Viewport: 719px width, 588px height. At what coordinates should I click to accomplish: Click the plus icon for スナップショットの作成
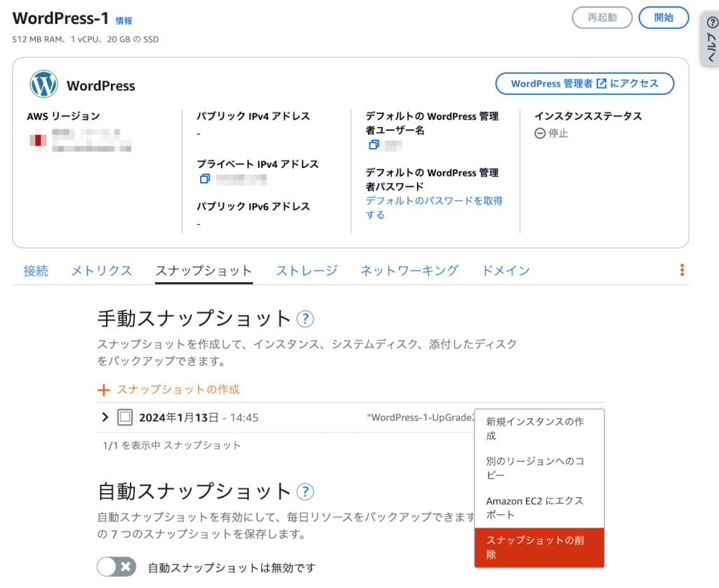104,390
